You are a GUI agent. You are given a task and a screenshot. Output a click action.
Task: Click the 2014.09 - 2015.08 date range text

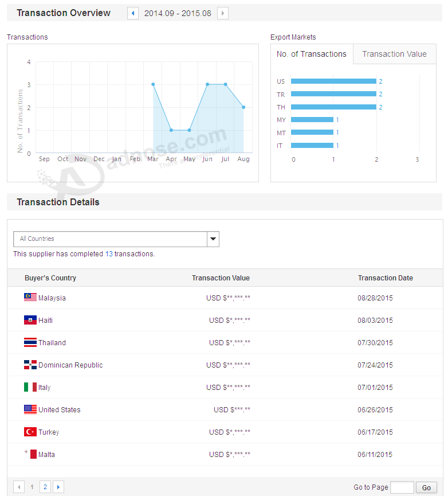[178, 13]
